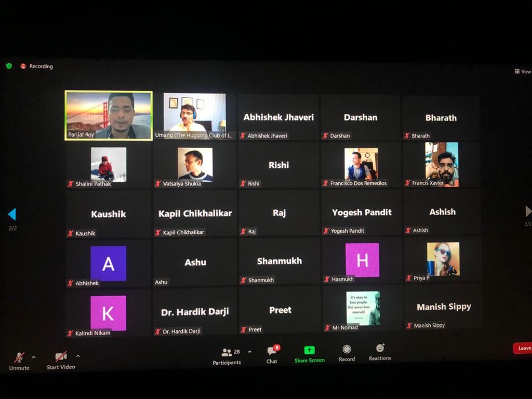Select Parijat Roy's video tile
The width and height of the screenshot is (532, 399).
(109, 115)
